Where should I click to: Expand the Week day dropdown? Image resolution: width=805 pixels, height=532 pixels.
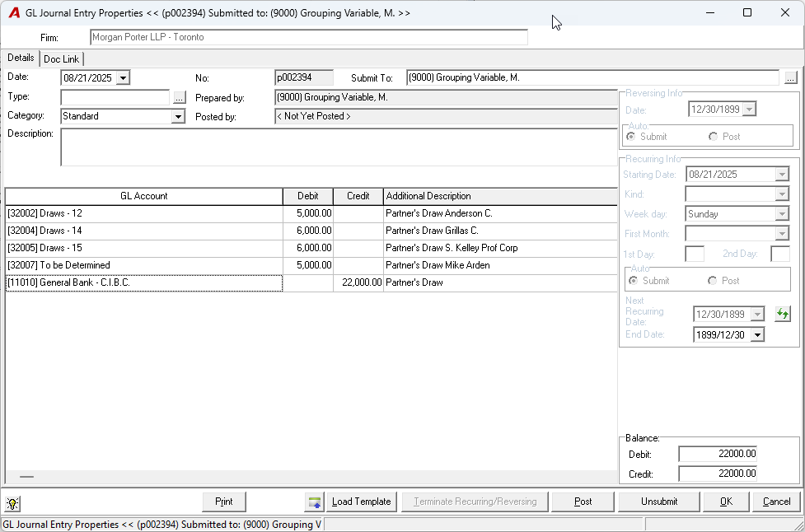tap(782, 214)
